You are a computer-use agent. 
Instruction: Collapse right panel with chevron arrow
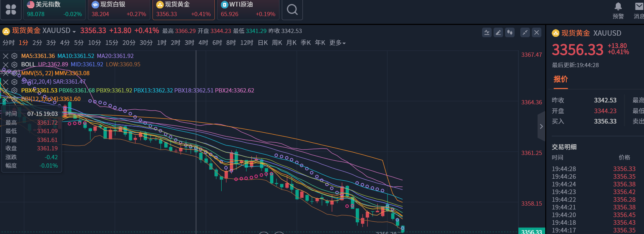(541, 126)
